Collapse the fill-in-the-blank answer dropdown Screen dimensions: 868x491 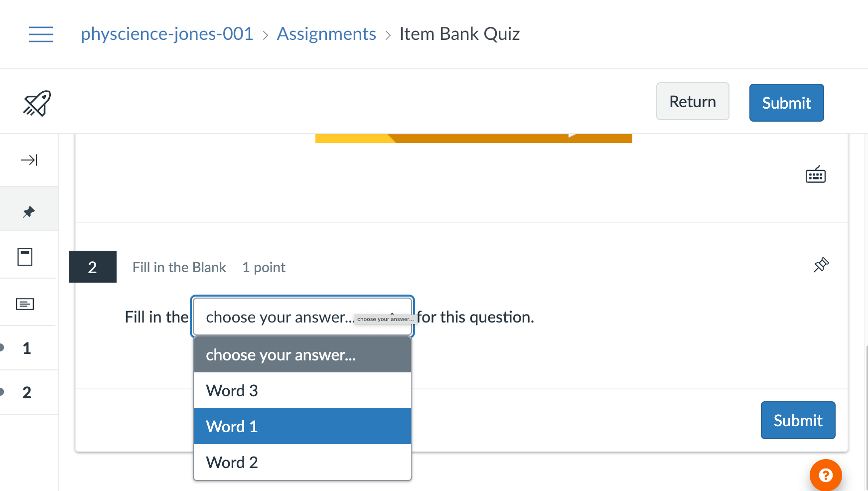[302, 317]
